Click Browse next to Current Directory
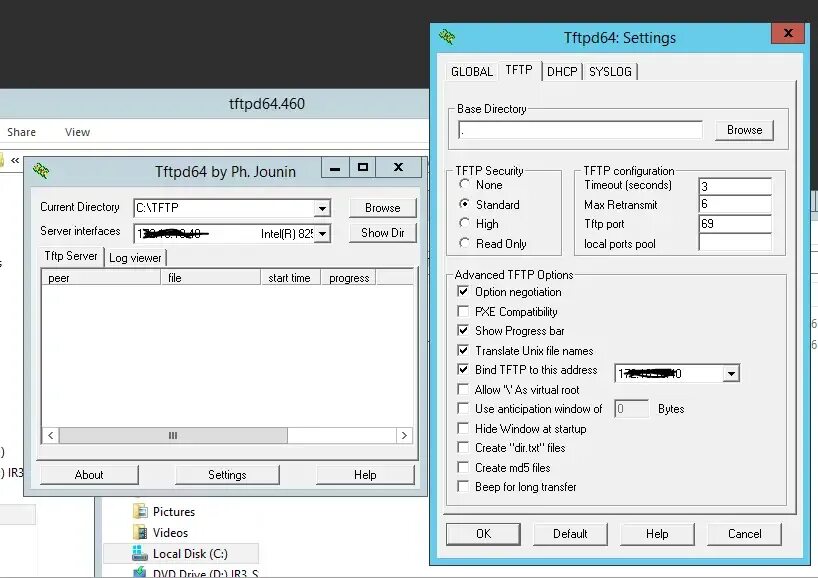The height and width of the screenshot is (578, 818). [x=383, y=208]
